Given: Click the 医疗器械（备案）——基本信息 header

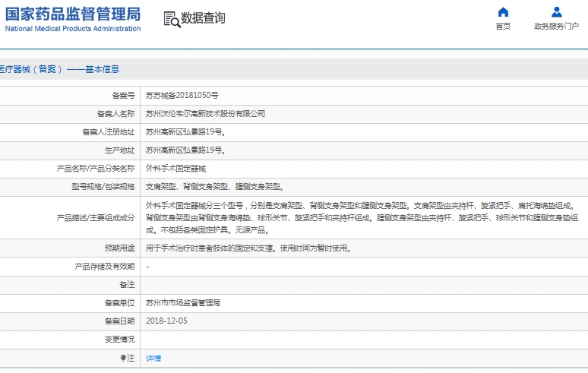Looking at the screenshot, I should tap(59, 69).
